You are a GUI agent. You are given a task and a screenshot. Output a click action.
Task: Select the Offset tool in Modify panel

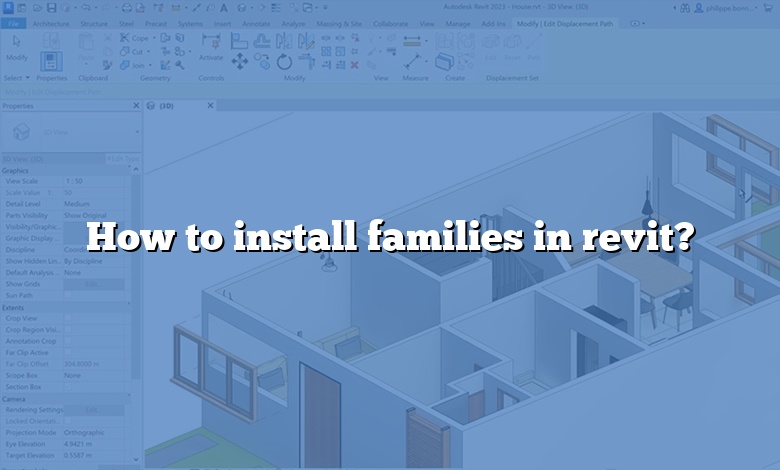pos(262,41)
